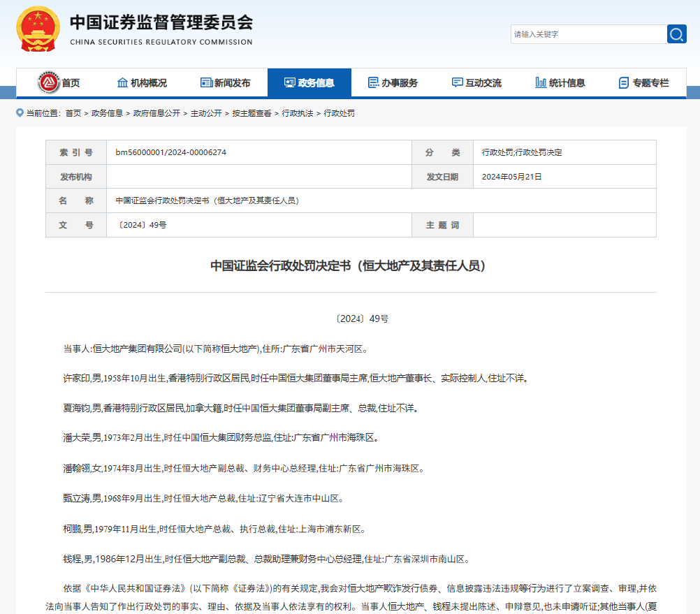Click the site title 中国证券监督管理委员会

[x=161, y=22]
